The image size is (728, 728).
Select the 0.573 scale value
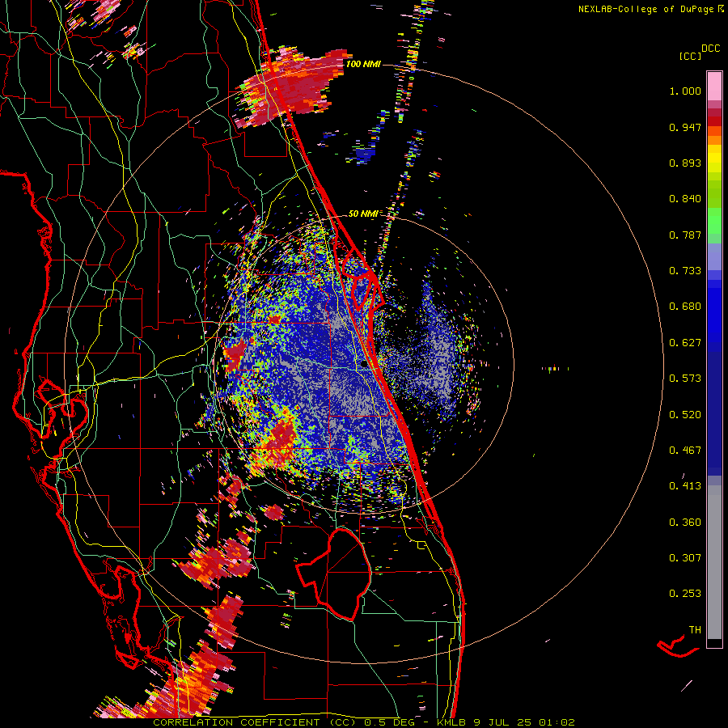click(x=685, y=379)
